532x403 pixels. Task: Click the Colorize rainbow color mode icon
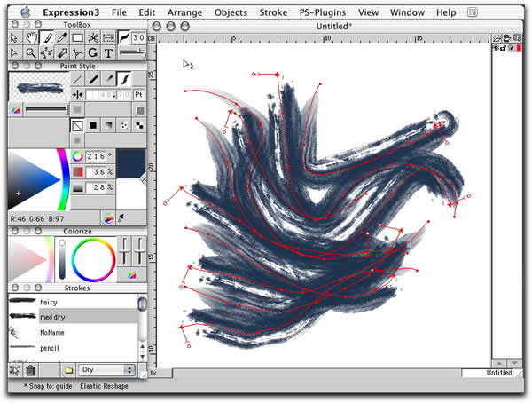click(131, 274)
